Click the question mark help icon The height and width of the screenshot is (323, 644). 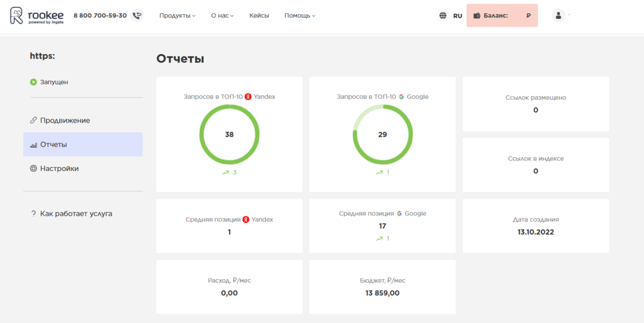[x=33, y=214]
